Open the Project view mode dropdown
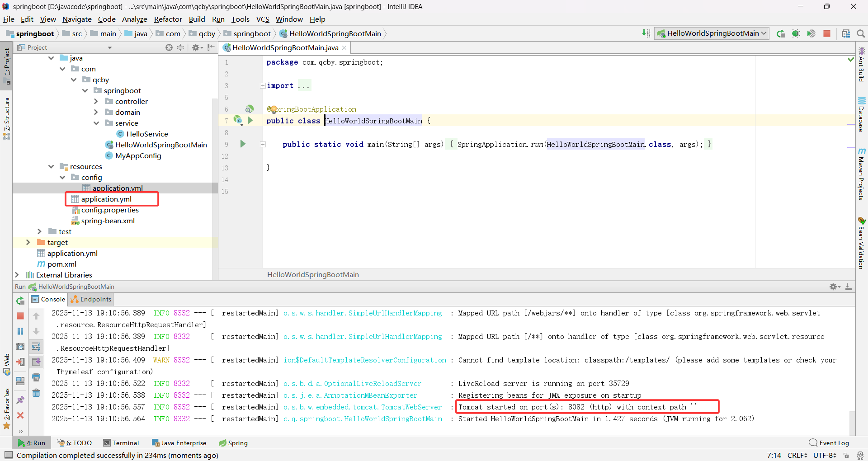Screen dimensions: 868x461 110,47
